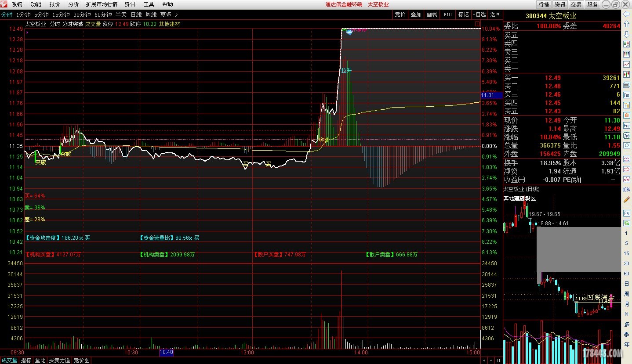Open the 功能 menu
The image size is (632, 364).
click(36, 4)
